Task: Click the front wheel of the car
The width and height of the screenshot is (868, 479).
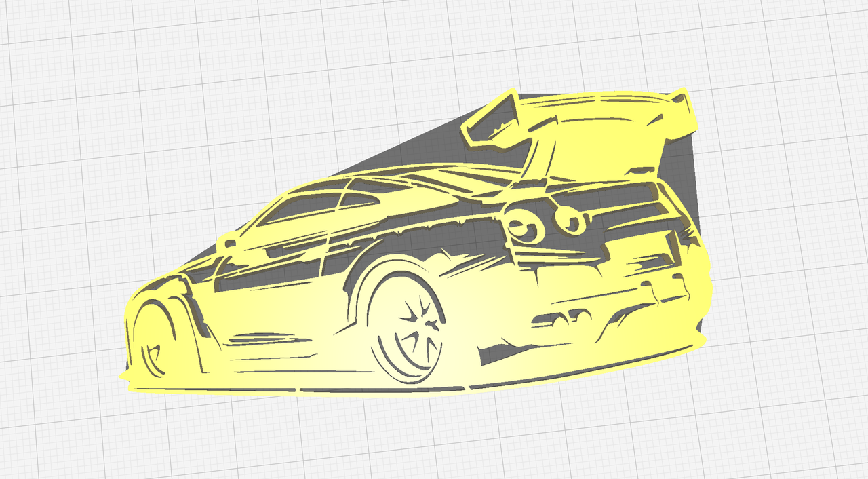Action: [156, 339]
